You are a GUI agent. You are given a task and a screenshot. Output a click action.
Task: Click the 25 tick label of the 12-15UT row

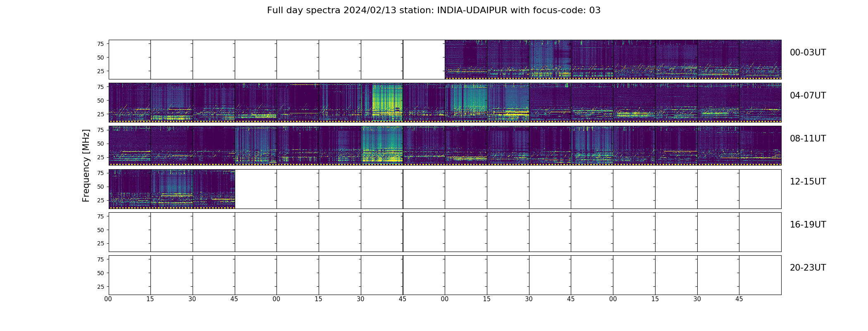coord(100,200)
